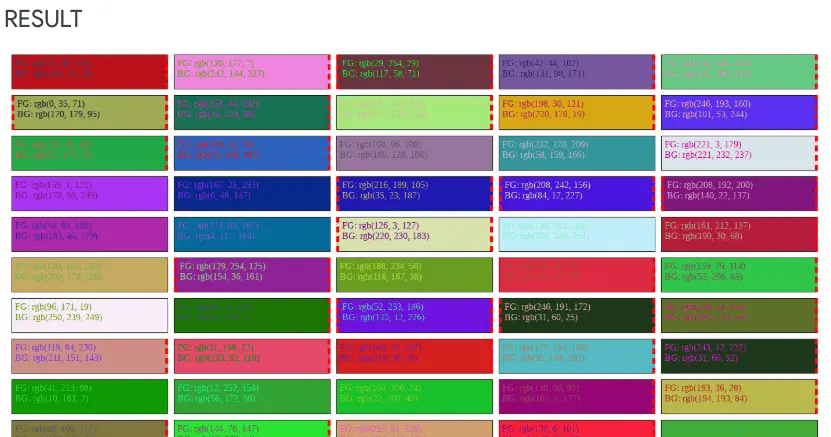Click the swatch with FG rgb(119, 64, 230)
Image resolution: width=831 pixels, height=437 pixels.
click(89, 356)
